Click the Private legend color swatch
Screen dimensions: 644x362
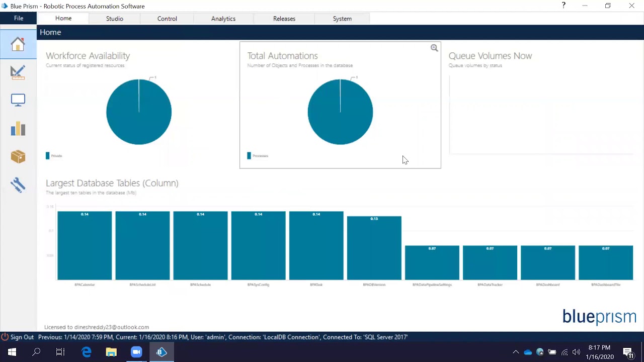[48, 156]
